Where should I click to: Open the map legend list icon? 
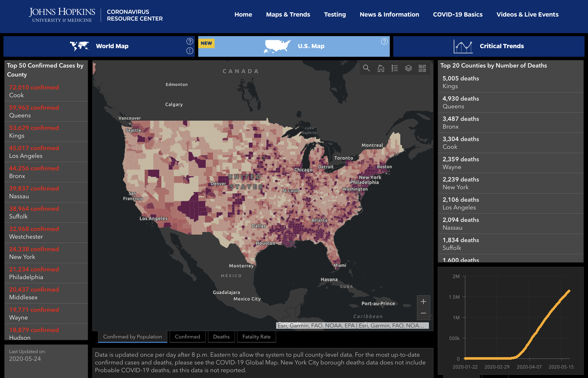pos(395,68)
